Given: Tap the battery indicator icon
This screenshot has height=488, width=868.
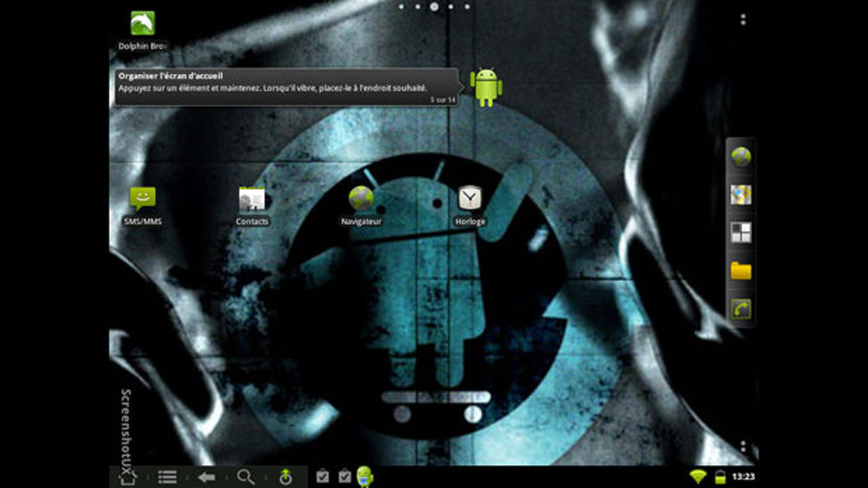Looking at the screenshot, I should [x=720, y=477].
